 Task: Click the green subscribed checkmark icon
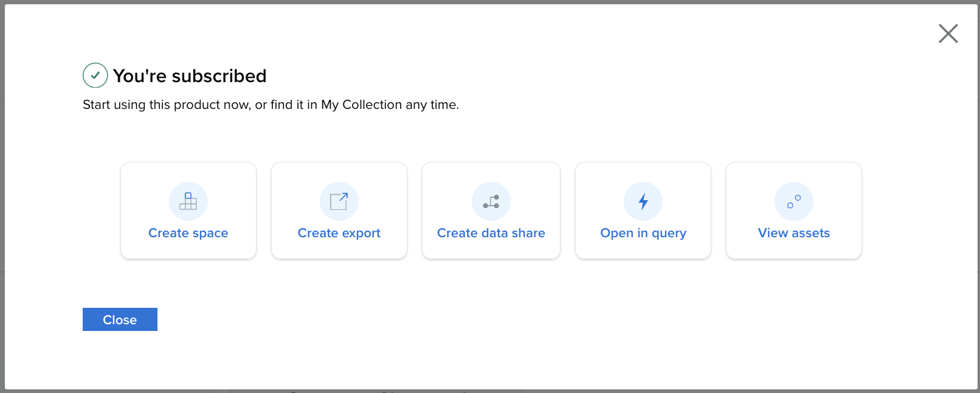coord(95,75)
